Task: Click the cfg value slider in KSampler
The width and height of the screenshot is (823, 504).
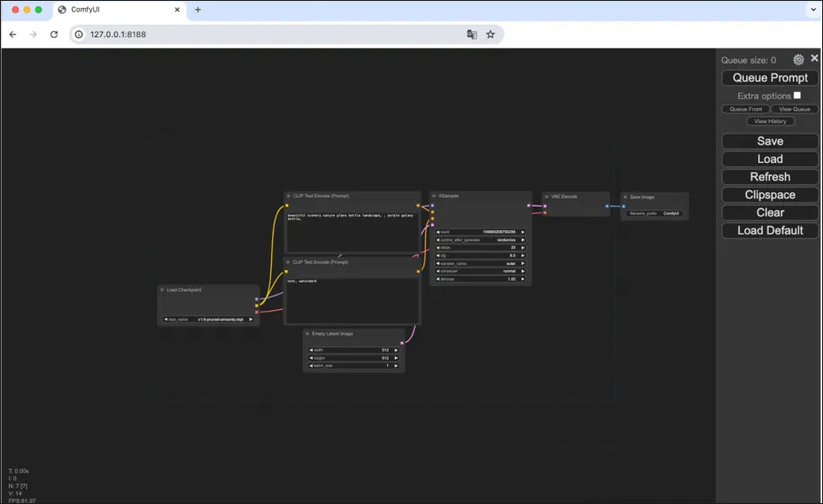Action: click(x=480, y=256)
